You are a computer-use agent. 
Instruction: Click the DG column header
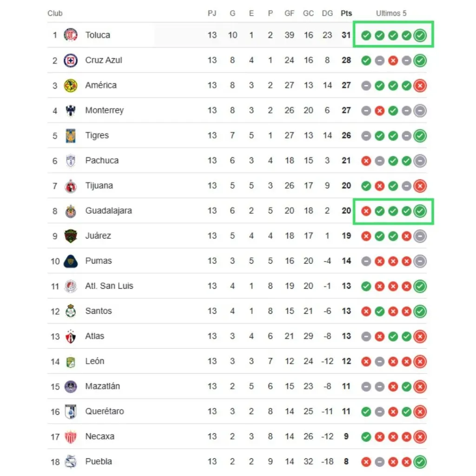pyautogui.click(x=327, y=13)
